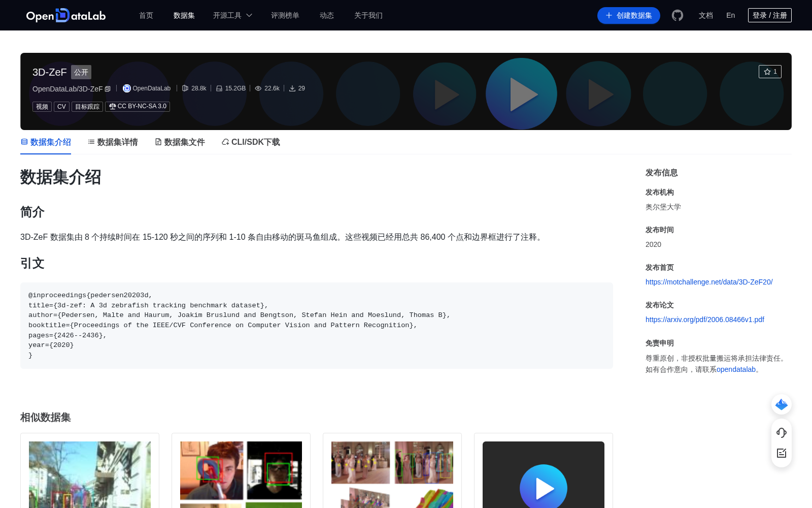Open the face detection similar dataset thumbnail

[x=241, y=474]
